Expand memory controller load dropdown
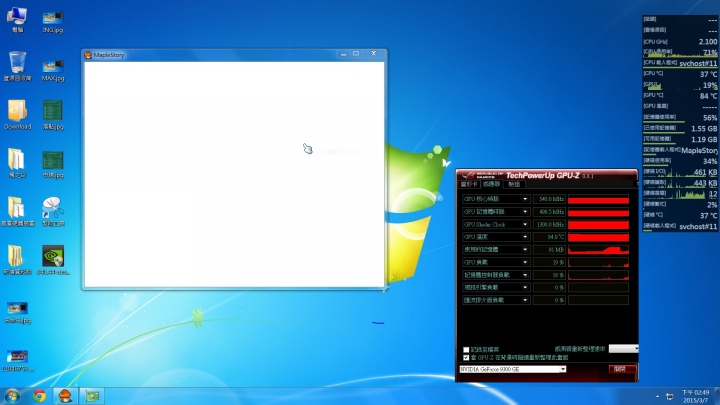Viewport: 720px width, 405px height. [525, 275]
